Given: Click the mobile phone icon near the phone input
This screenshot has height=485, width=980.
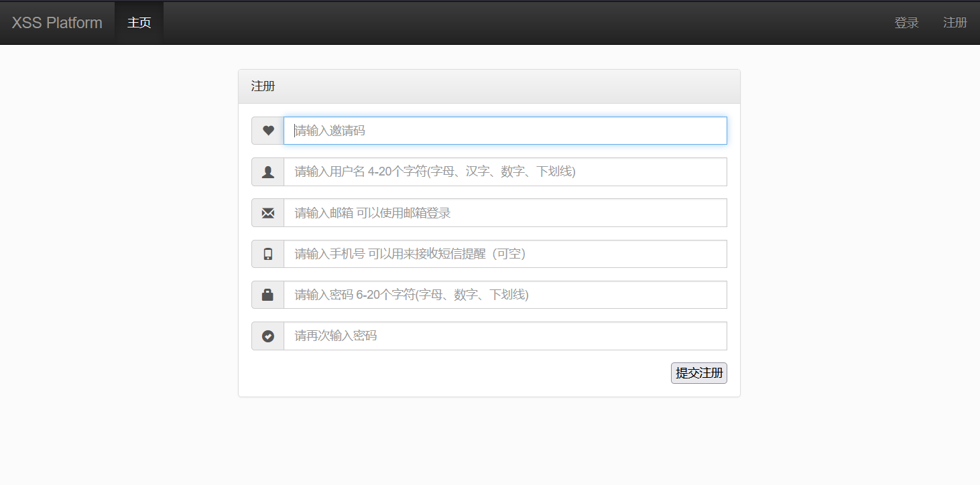Looking at the screenshot, I should coord(267,253).
